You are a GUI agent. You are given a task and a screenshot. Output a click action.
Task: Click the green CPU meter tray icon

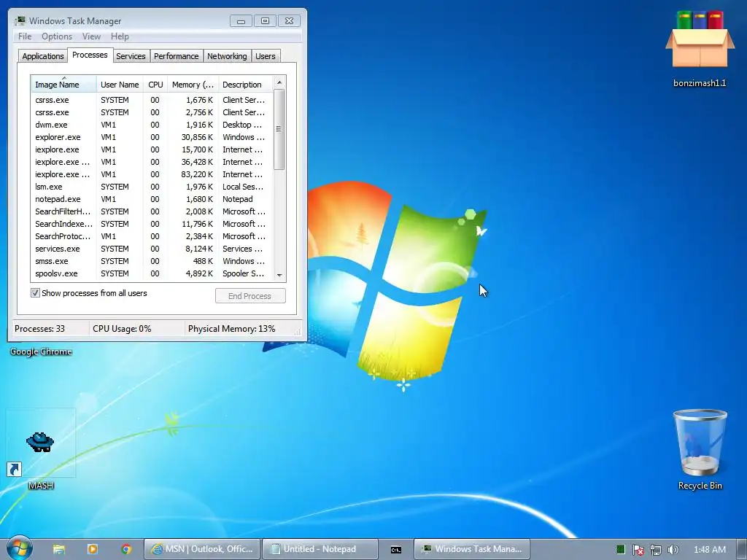click(620, 550)
